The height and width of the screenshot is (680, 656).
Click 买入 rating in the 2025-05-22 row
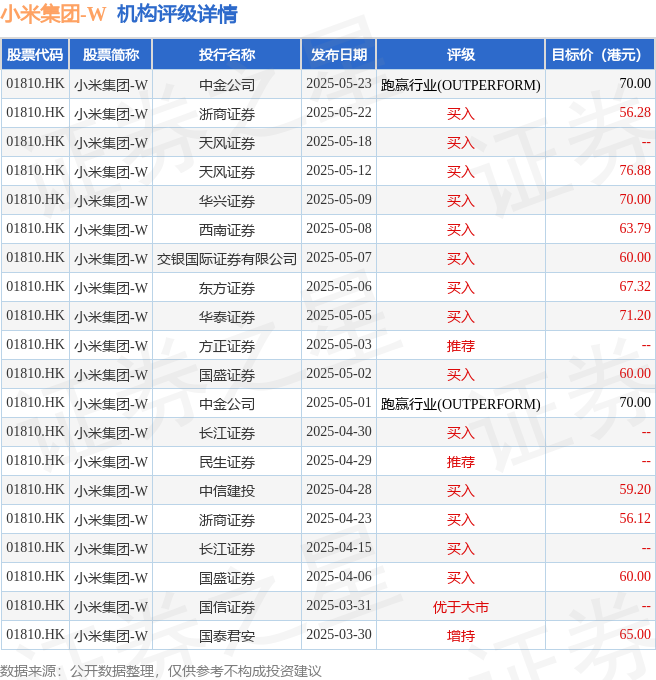click(460, 114)
